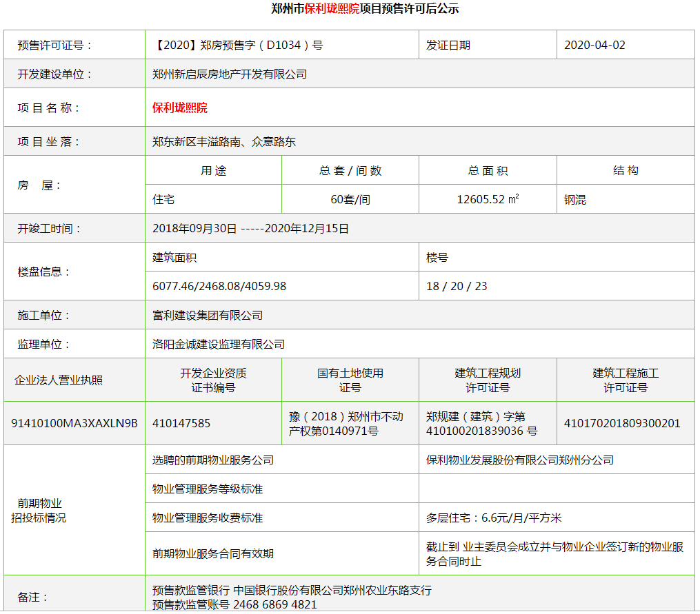Click the 监理单位 label
Screen dimensions: 700x614
43,344
